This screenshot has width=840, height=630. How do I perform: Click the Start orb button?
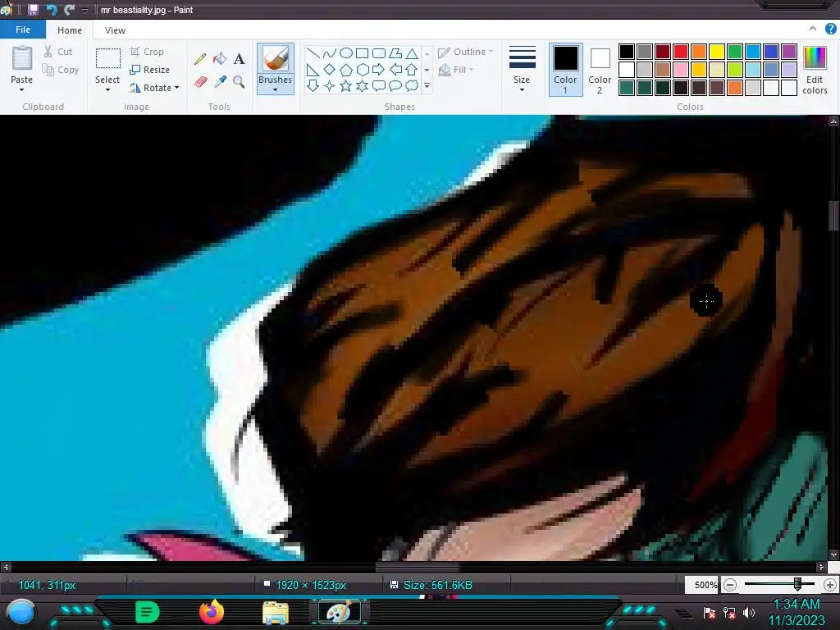click(21, 613)
